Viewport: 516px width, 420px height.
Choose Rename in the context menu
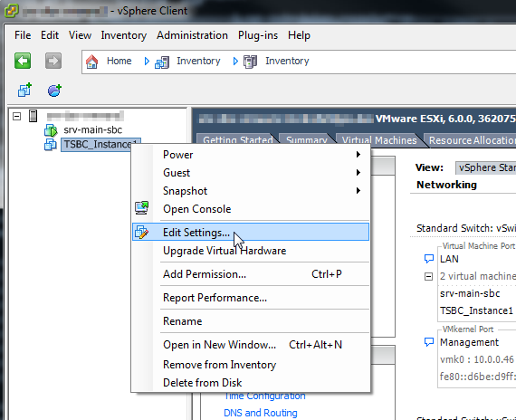(251, 321)
